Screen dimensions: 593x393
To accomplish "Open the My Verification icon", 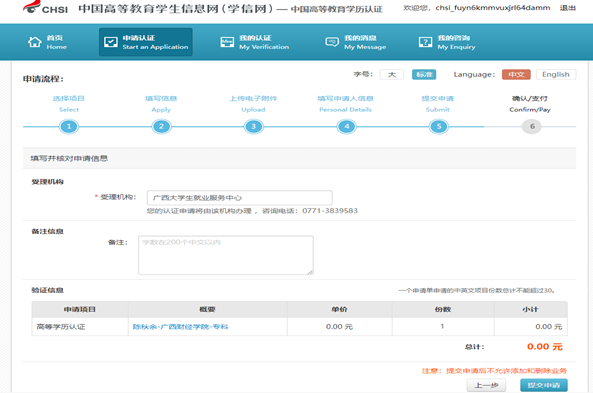I will click(227, 42).
